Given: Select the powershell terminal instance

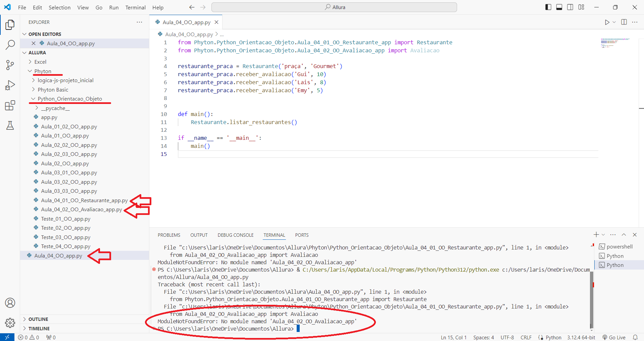Looking at the screenshot, I should click(x=619, y=246).
